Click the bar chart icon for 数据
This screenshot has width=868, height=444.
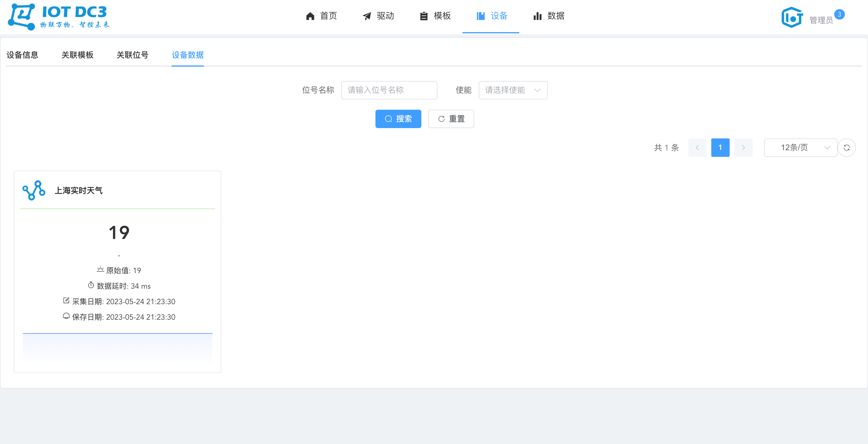[537, 16]
